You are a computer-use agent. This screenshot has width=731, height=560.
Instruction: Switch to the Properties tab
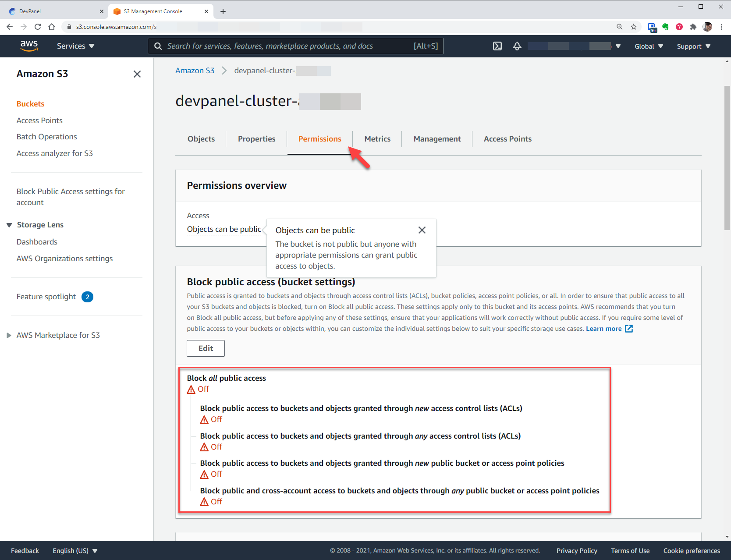(256, 139)
